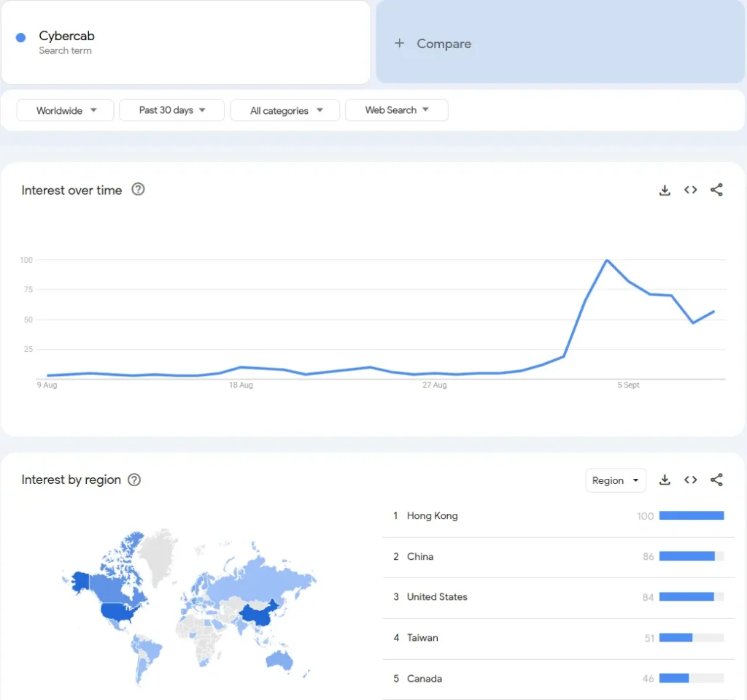Click the blue Cybercab term dot
This screenshot has width=747, height=700.
[20, 37]
